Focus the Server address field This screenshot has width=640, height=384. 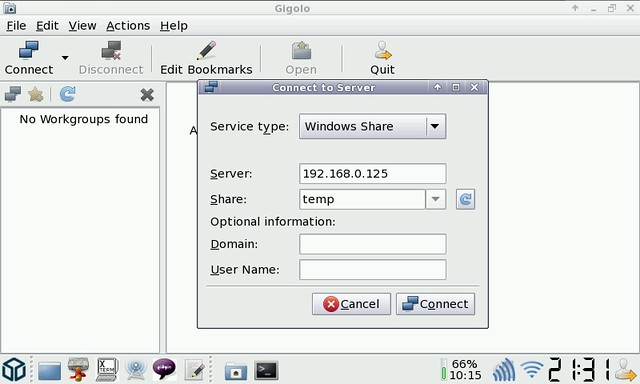click(x=372, y=174)
